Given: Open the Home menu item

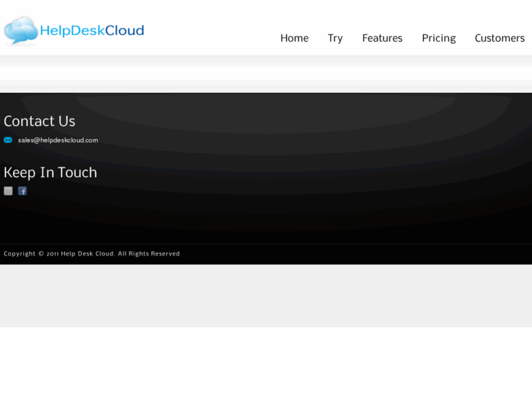Looking at the screenshot, I should pyautogui.click(x=294, y=38).
